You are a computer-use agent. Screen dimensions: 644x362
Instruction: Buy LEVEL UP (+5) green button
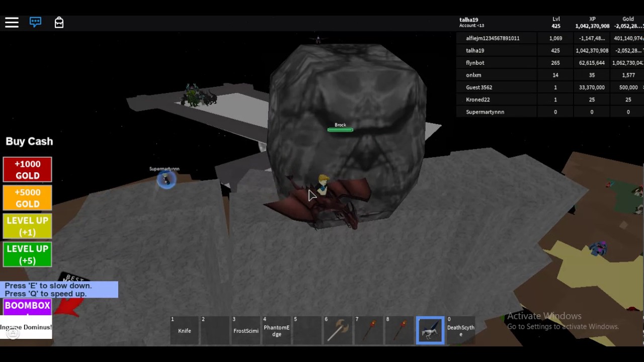pyautogui.click(x=27, y=254)
